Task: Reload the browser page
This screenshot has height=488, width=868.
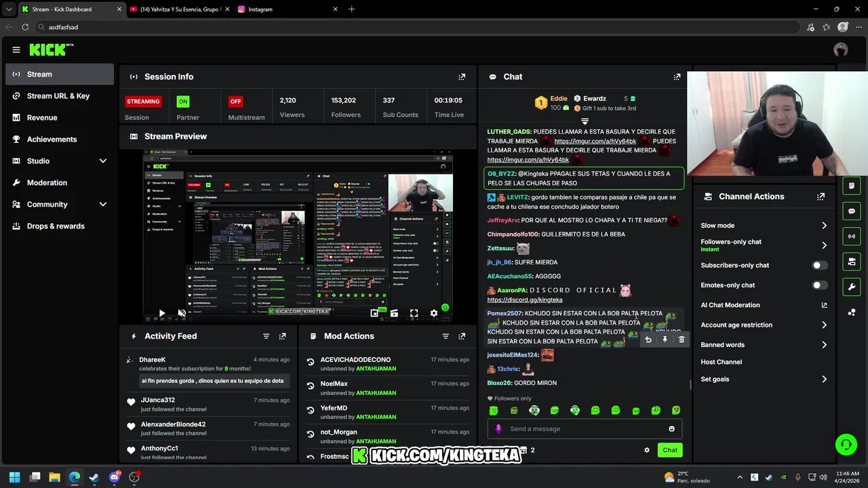Action: point(25,27)
